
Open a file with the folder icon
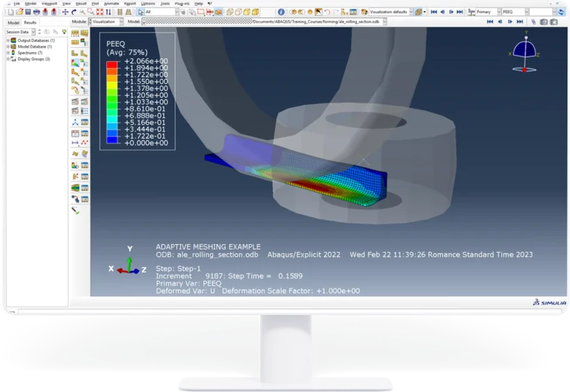click(19, 12)
